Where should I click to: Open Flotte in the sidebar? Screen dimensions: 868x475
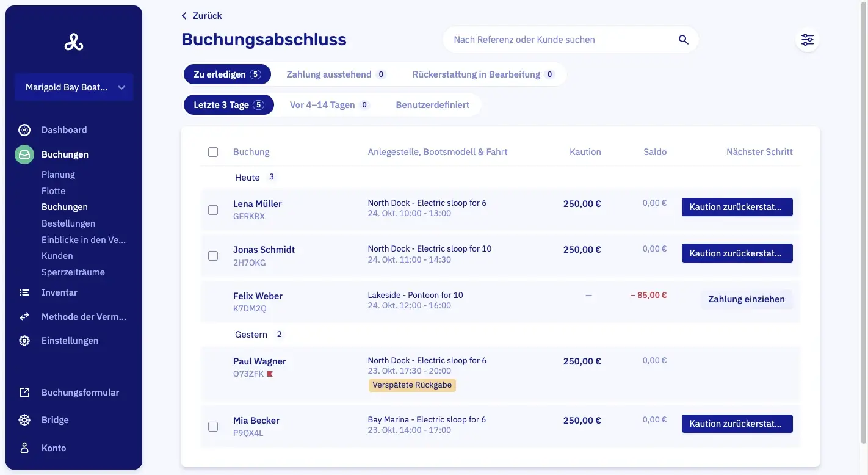tap(53, 191)
